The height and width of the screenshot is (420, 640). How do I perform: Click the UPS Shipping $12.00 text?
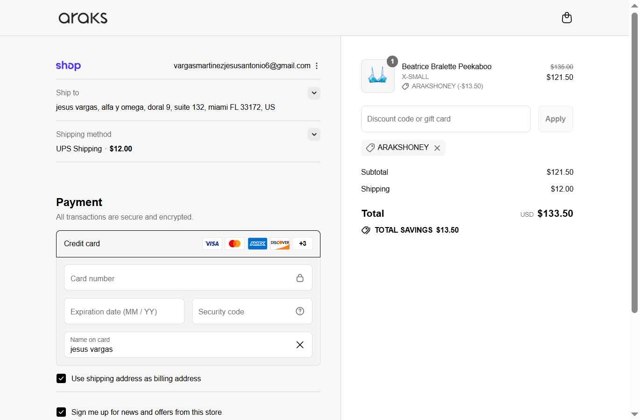94,149
